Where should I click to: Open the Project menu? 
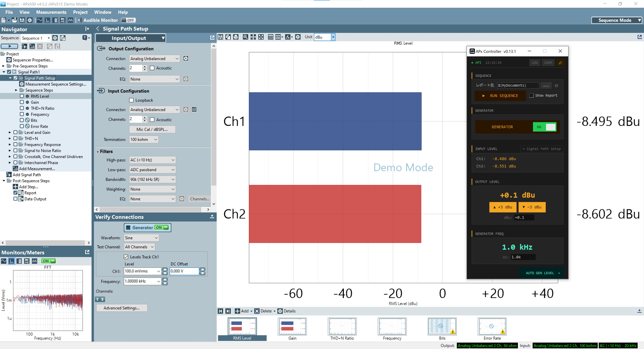tap(80, 12)
